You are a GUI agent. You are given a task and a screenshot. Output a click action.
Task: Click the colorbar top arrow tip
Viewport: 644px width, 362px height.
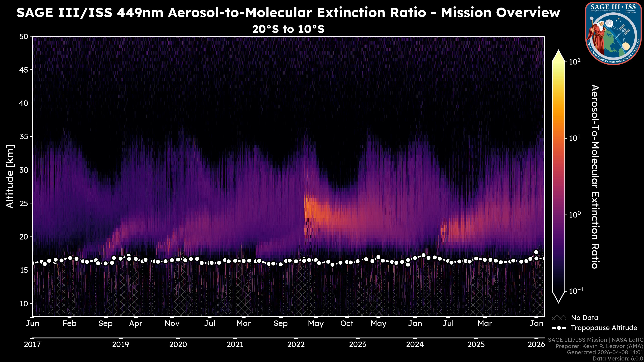click(559, 52)
